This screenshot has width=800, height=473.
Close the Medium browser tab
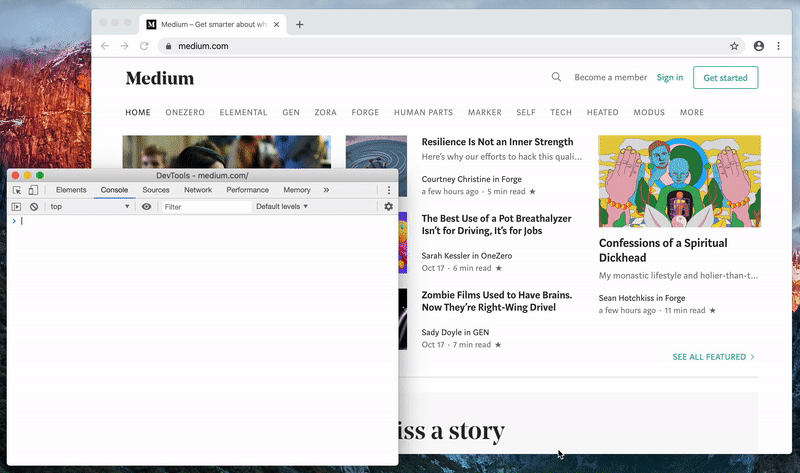[x=277, y=24]
